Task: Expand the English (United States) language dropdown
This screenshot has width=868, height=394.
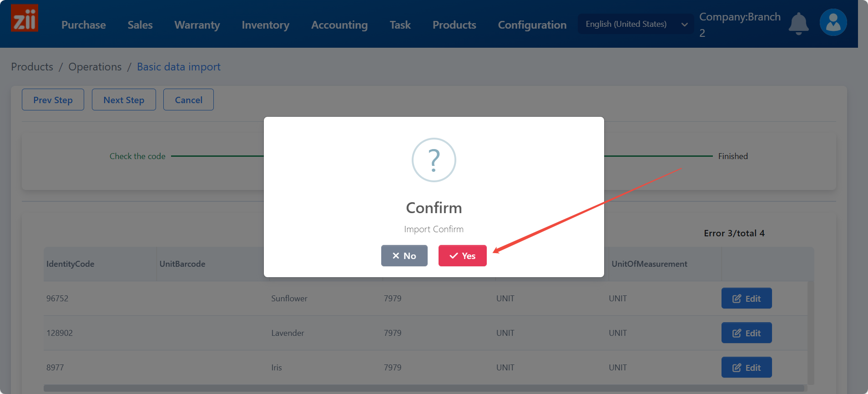Action: pos(636,24)
